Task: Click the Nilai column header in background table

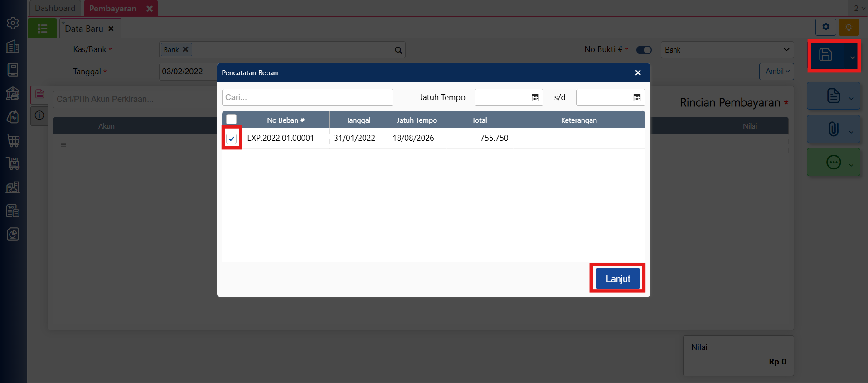Action: 750,126
